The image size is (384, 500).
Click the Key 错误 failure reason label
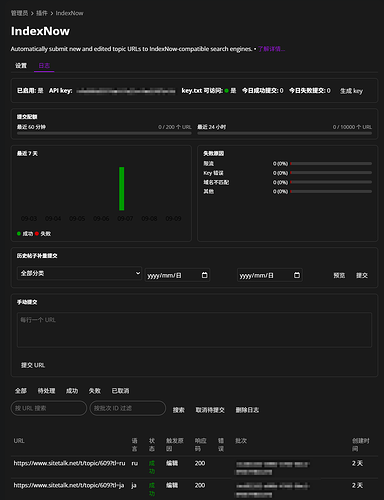pyautogui.click(x=213, y=173)
